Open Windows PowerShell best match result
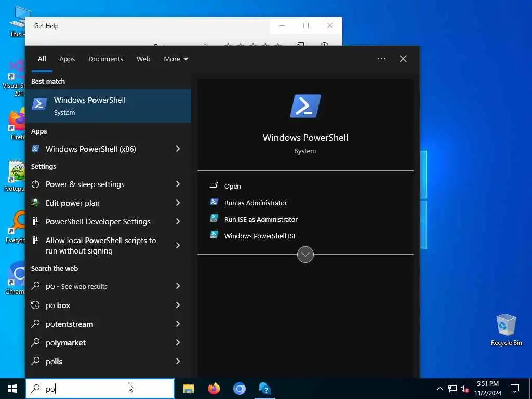Viewport: 532px width, 399px height. [x=108, y=106]
